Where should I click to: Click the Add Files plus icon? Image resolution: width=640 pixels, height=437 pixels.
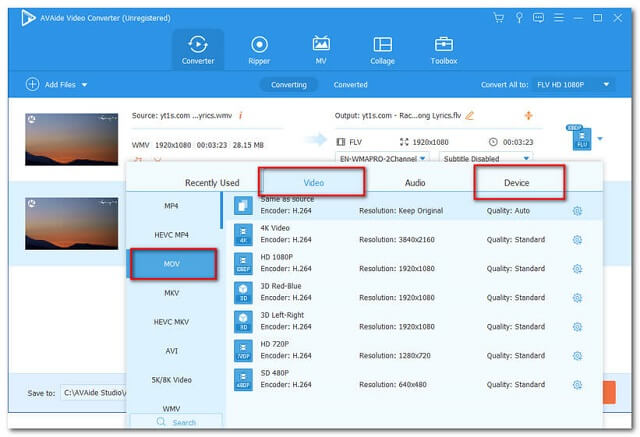tap(33, 84)
